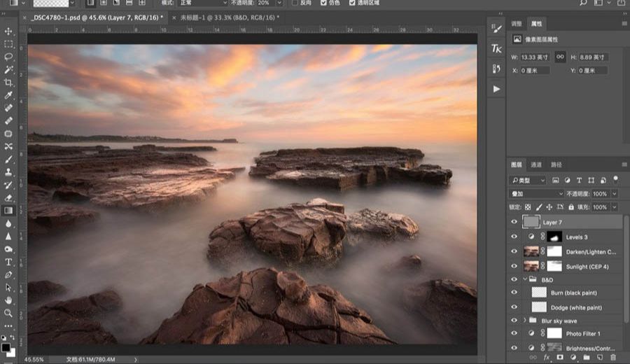Create a new layer icon
Screen dimensions: 630x364
pyautogui.click(x=599, y=357)
